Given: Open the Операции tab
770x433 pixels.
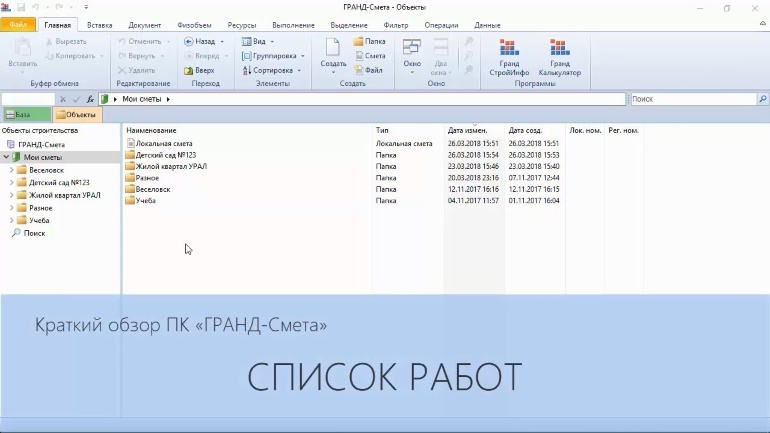Looking at the screenshot, I should (x=441, y=25).
